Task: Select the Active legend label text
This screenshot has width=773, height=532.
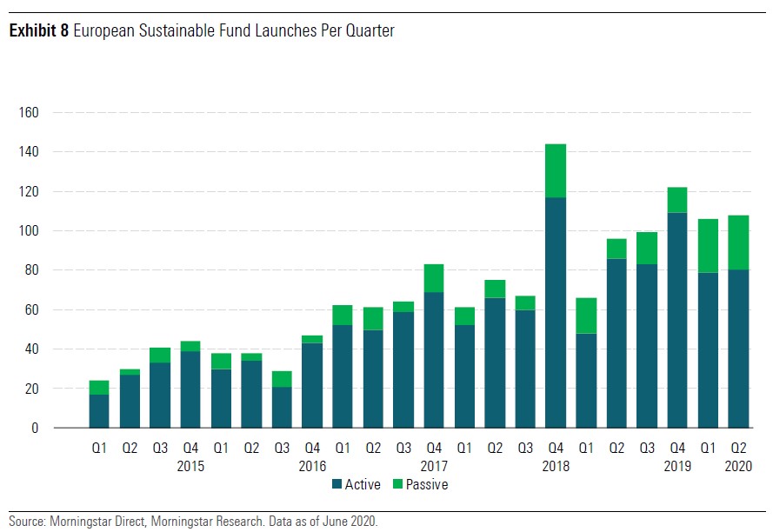Action: [363, 485]
